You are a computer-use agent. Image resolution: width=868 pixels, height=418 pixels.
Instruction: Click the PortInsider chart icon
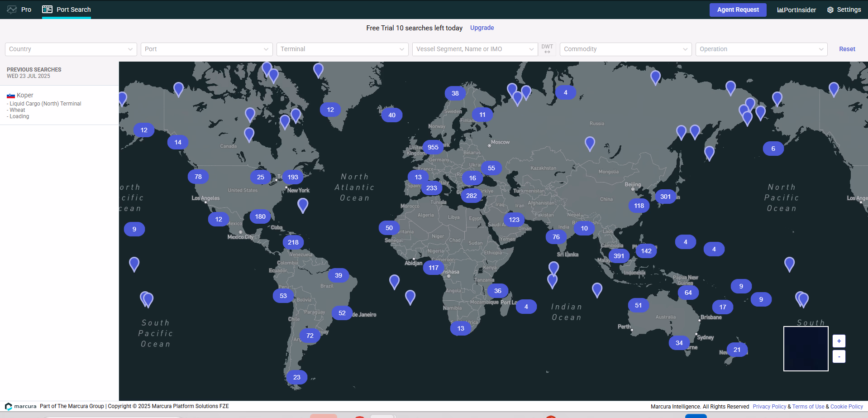pos(780,10)
